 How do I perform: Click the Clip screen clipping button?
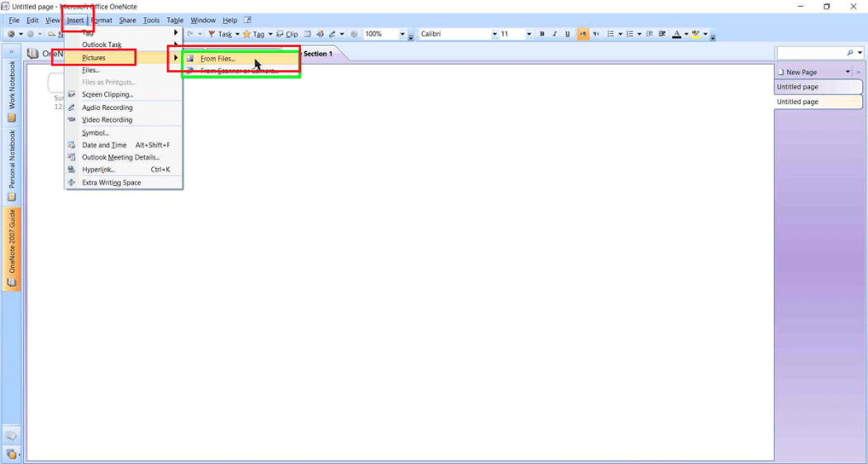(287, 35)
